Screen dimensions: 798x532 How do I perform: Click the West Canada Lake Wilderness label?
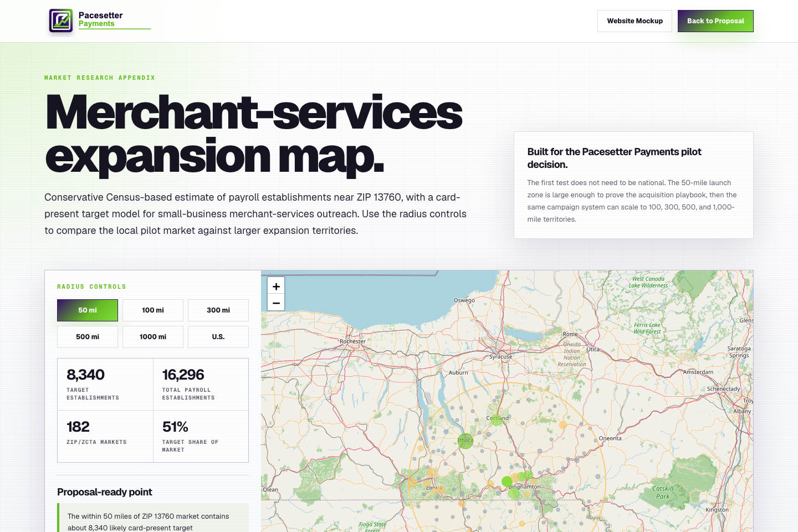tap(648, 282)
